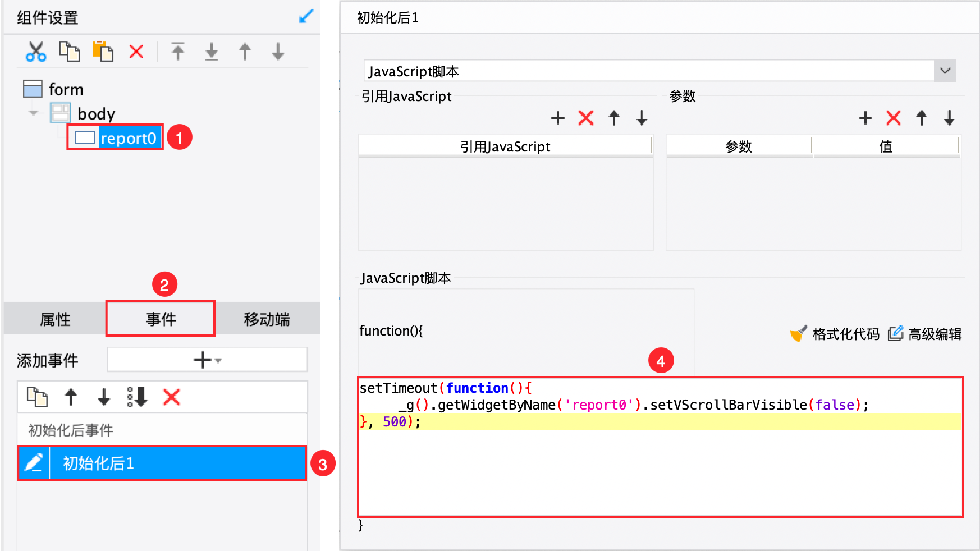This screenshot has width=980, height=551.
Task: Click the JavaScript脚本 combo box field
Action: pyautogui.click(x=649, y=71)
